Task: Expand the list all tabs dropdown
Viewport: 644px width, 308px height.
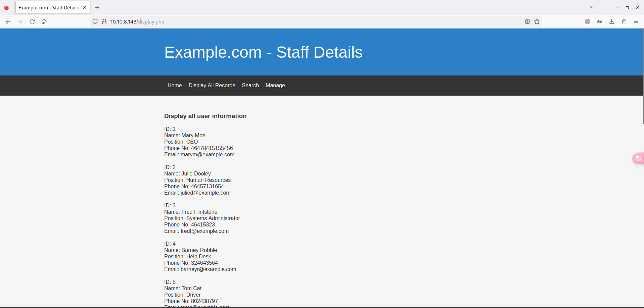Action: [592, 7]
